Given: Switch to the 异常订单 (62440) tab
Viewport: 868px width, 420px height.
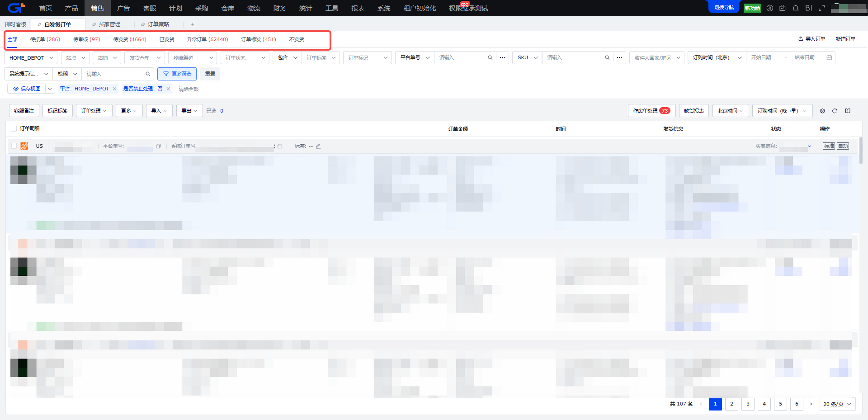Looking at the screenshot, I should point(208,39).
